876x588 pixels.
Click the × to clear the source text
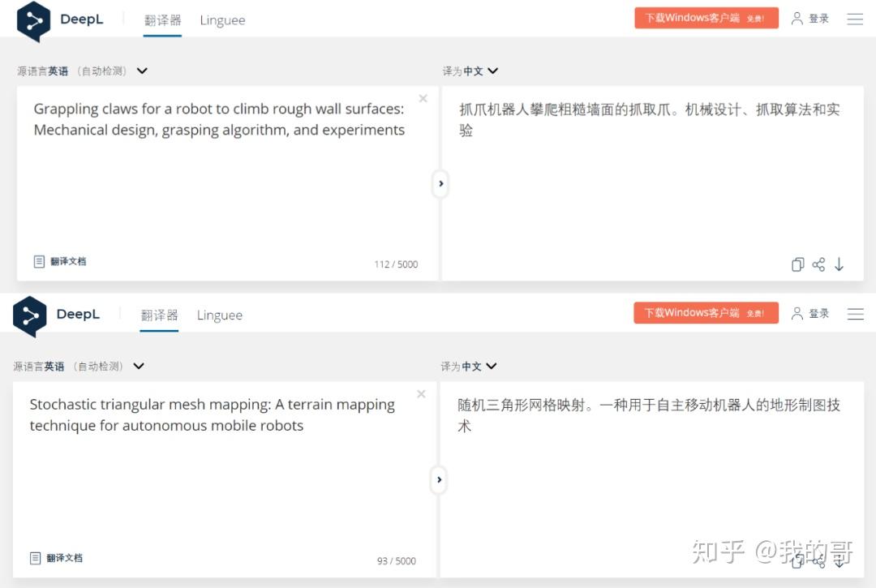click(423, 97)
